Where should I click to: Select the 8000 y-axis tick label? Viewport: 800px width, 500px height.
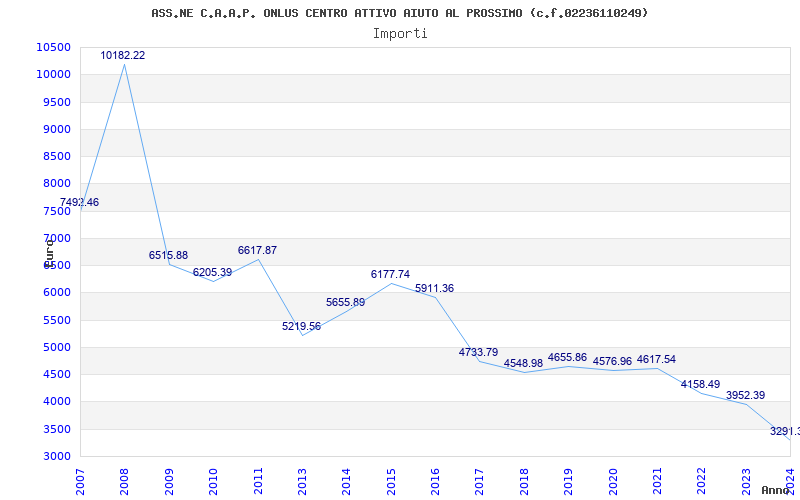(x=57, y=184)
